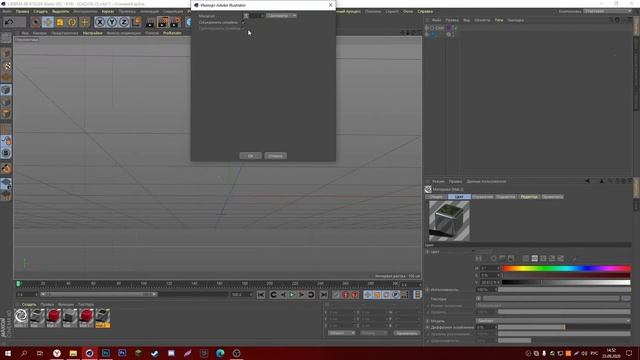Click the Render View clapperboard icon
640x360 pixels.
point(150,22)
